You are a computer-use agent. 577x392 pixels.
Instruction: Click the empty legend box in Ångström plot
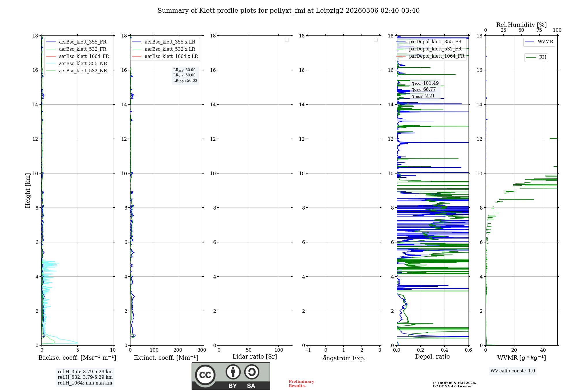coord(376,40)
